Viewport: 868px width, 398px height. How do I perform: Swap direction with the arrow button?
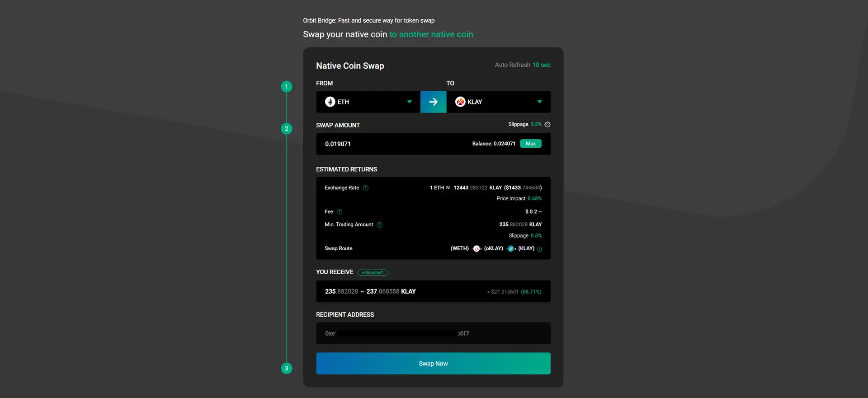point(433,102)
